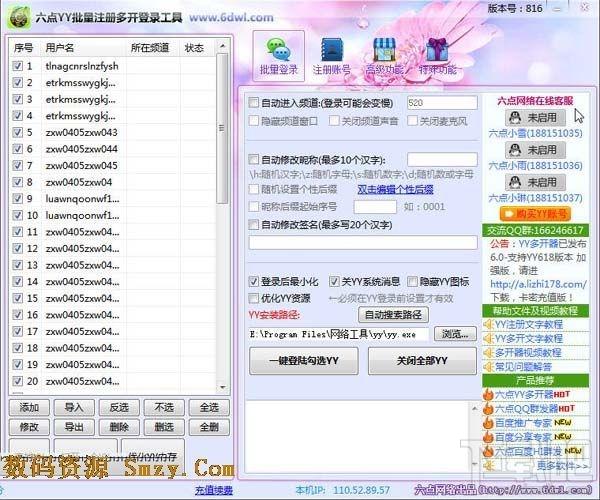Click the YY install path text field
600x500 pixels.
(340, 333)
